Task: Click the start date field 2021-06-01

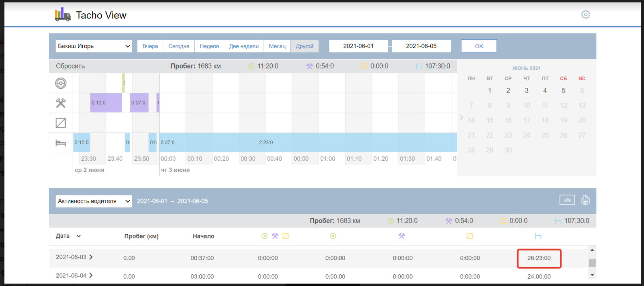Action: (x=358, y=46)
